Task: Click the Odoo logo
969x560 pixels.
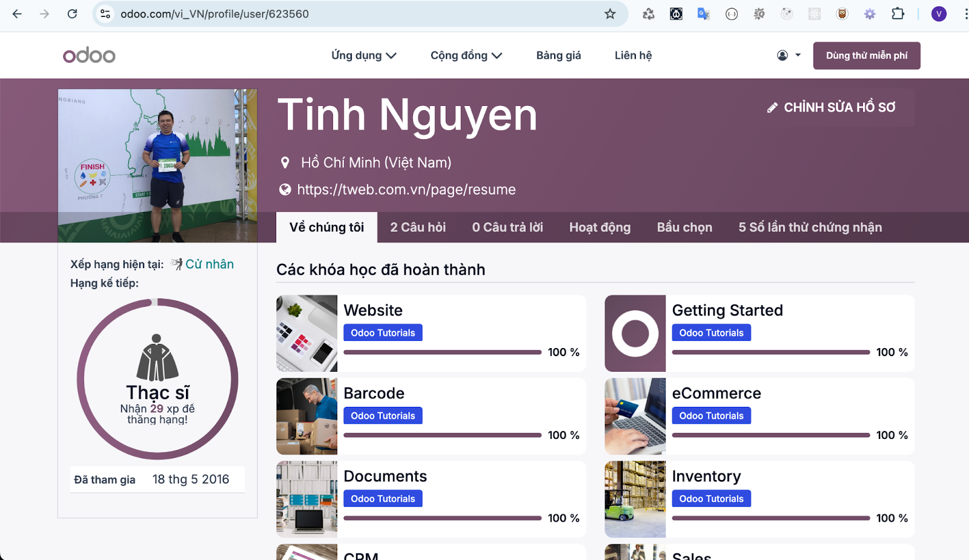Action: [89, 55]
